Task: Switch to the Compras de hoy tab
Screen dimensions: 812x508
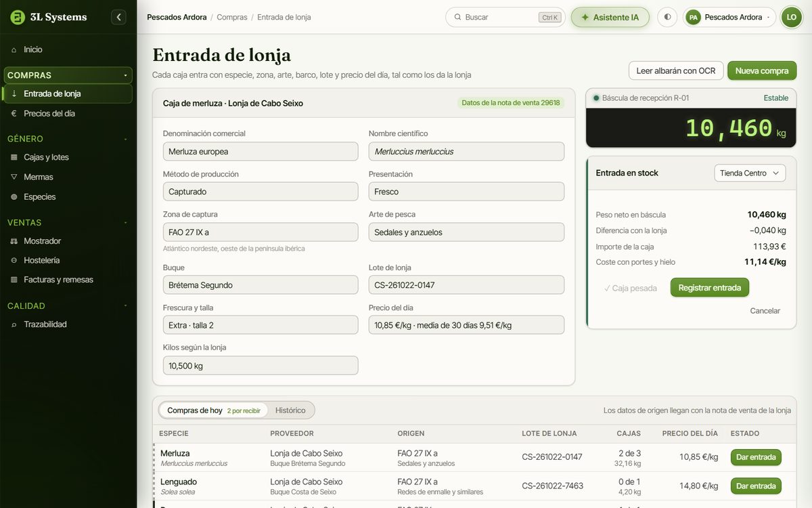Action: click(213, 410)
